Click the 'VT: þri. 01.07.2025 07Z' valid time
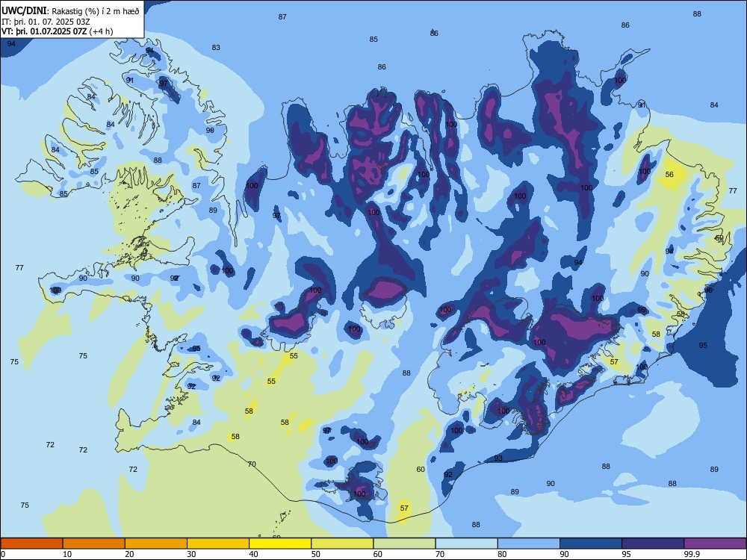The image size is (747, 560). tap(44, 31)
